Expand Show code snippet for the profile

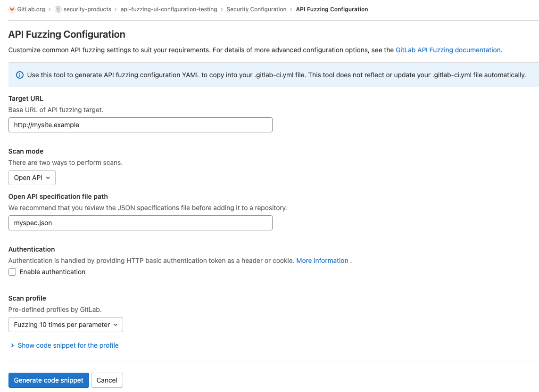coord(67,345)
